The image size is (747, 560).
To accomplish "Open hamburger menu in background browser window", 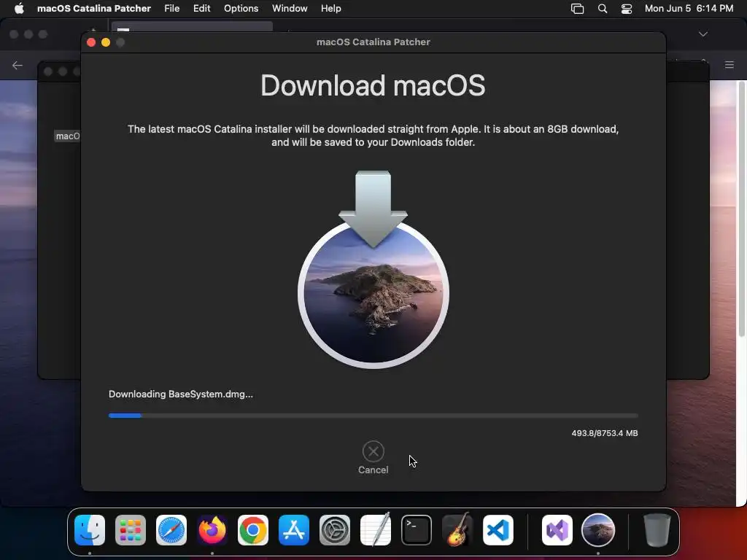I will pos(729,65).
